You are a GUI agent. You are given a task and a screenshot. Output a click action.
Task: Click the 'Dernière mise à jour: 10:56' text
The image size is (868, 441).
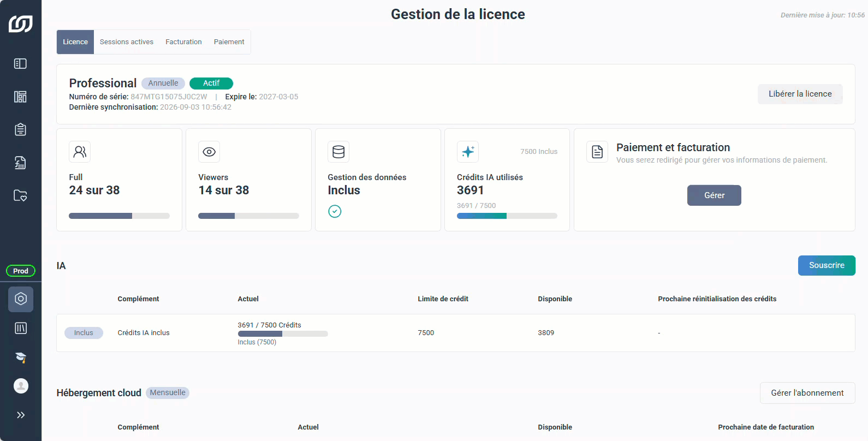tap(823, 15)
